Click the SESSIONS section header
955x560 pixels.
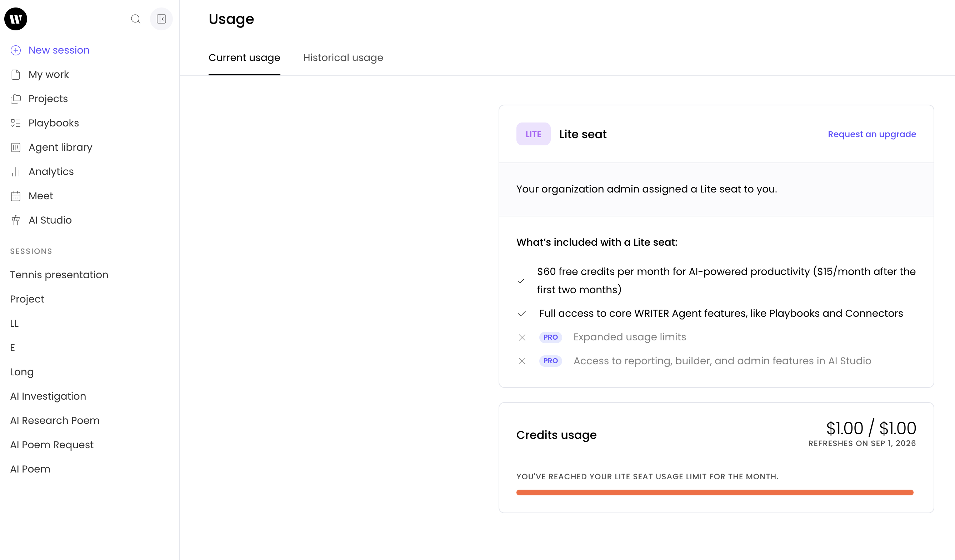(x=31, y=251)
